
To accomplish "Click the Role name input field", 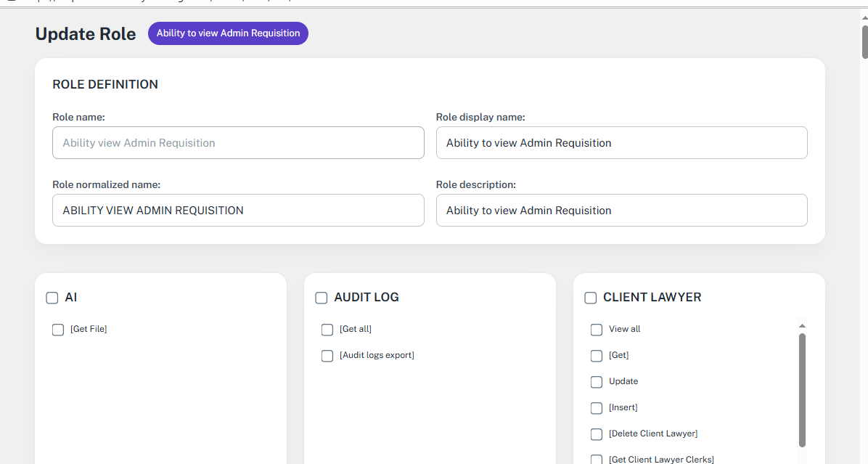I will pyautogui.click(x=238, y=143).
